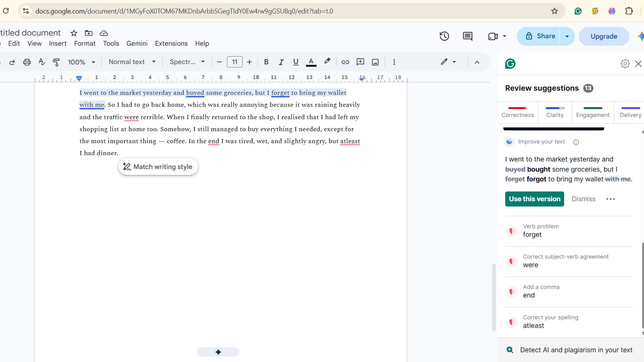Insert a link with the link icon
Screen dimensions: 644x362
point(345,62)
